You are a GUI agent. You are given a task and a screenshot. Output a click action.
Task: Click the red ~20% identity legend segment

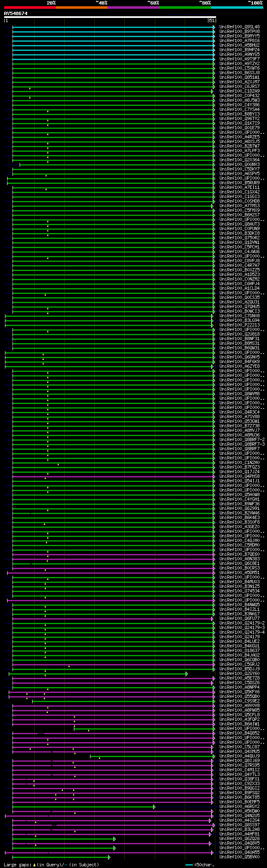30,8
